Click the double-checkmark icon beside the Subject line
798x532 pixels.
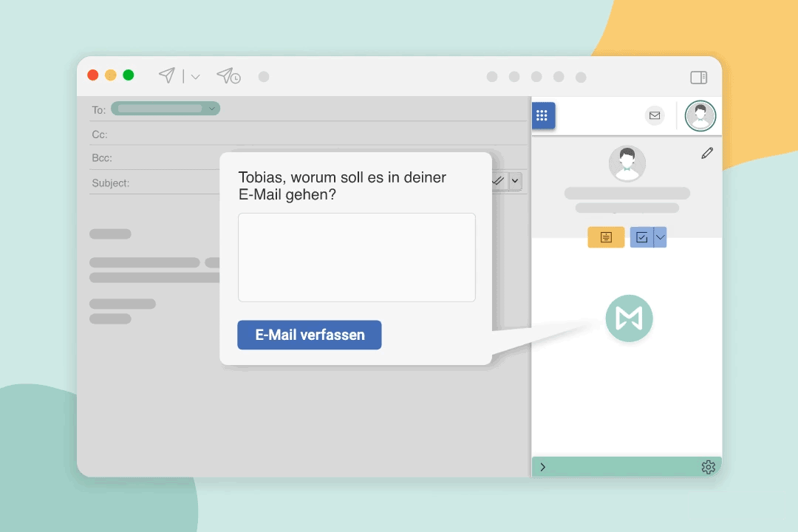(499, 181)
